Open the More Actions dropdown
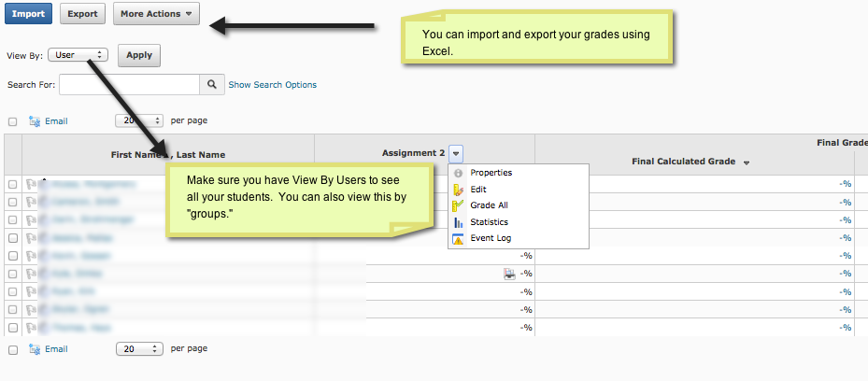Viewport: 868px width, 381px height. pyautogui.click(x=156, y=14)
